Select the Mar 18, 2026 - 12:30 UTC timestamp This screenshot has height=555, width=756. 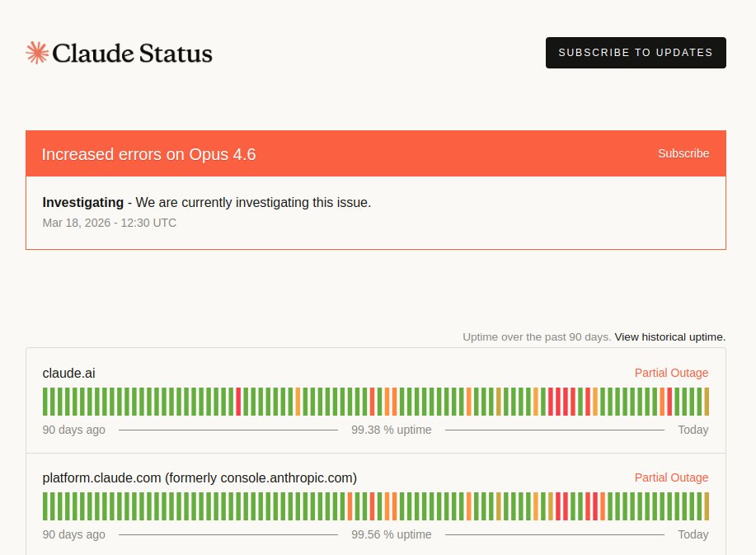tap(110, 223)
